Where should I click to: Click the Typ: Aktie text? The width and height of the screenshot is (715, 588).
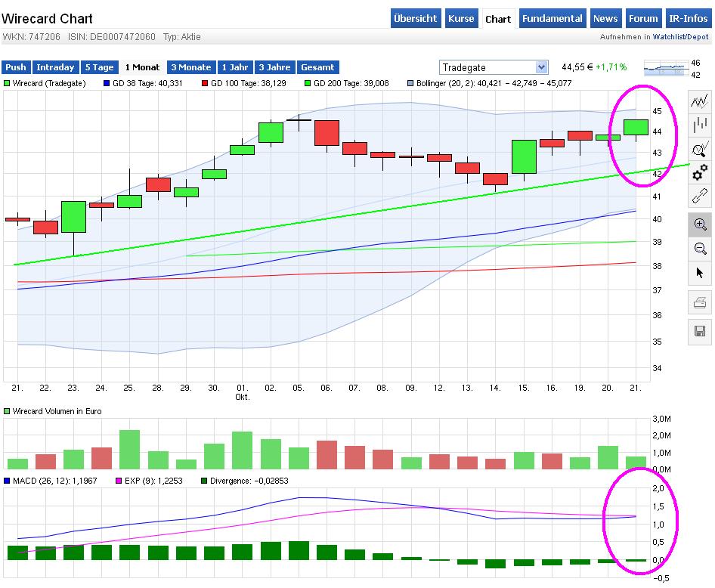point(182,37)
